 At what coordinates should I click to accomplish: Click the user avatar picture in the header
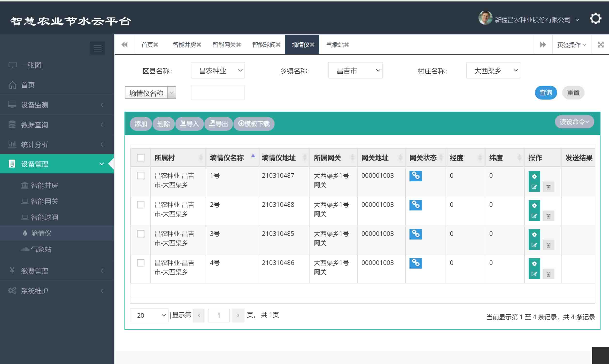[485, 18]
